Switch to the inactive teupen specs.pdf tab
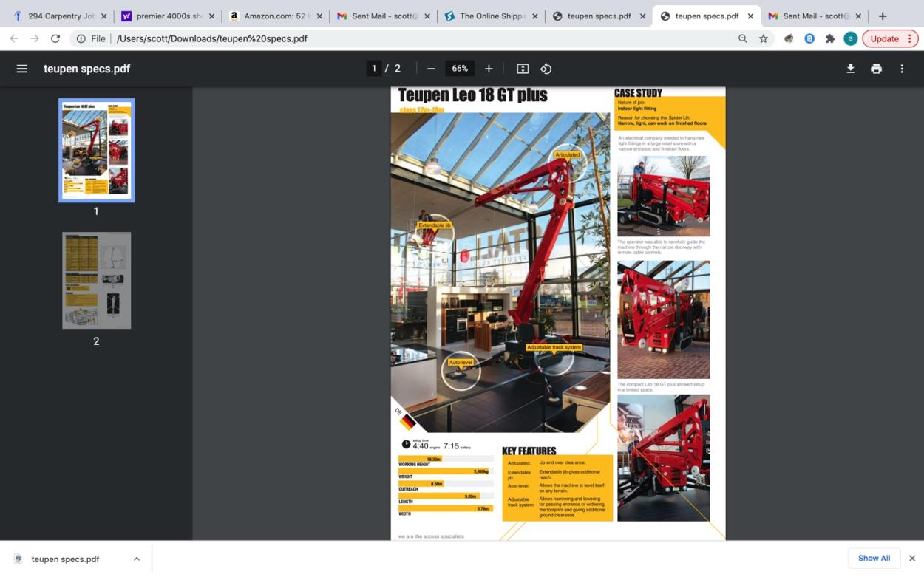 pyautogui.click(x=599, y=16)
